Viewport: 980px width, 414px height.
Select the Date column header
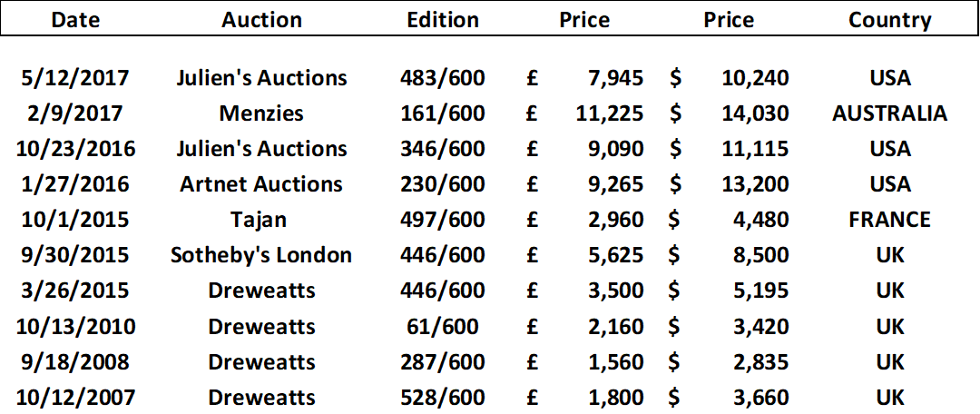(x=75, y=20)
